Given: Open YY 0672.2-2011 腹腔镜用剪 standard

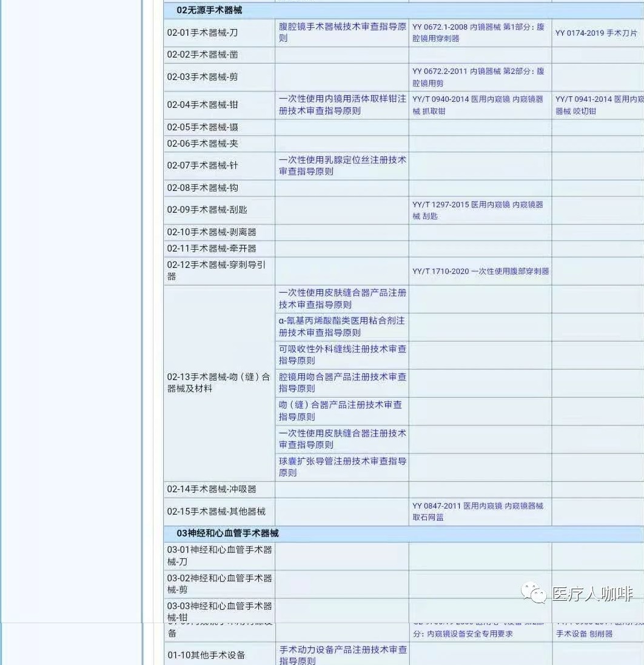Looking at the screenshot, I should tap(478, 77).
